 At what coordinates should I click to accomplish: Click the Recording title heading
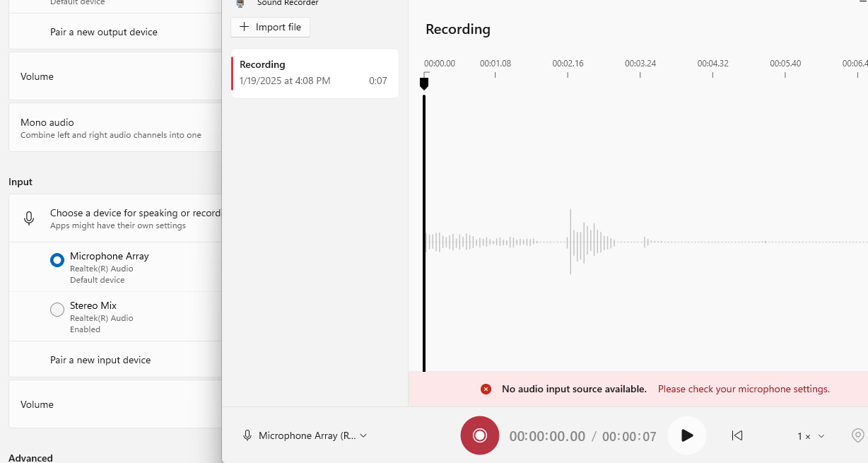click(x=458, y=29)
